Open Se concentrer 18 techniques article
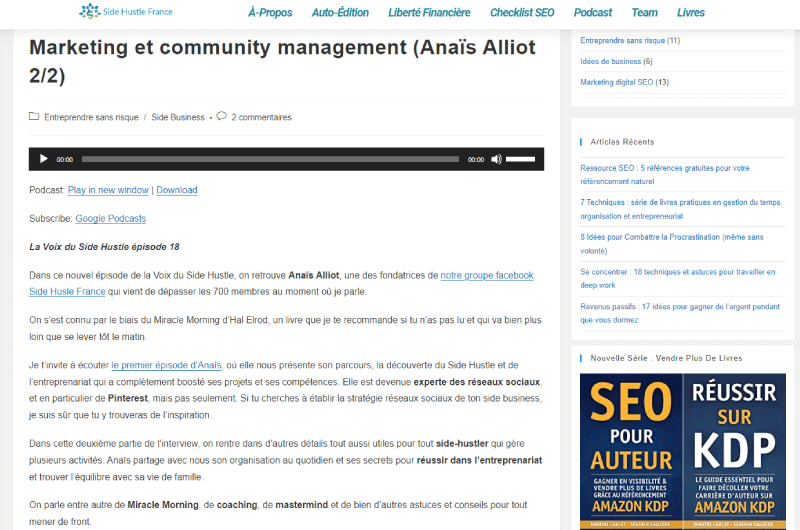 tap(678, 279)
